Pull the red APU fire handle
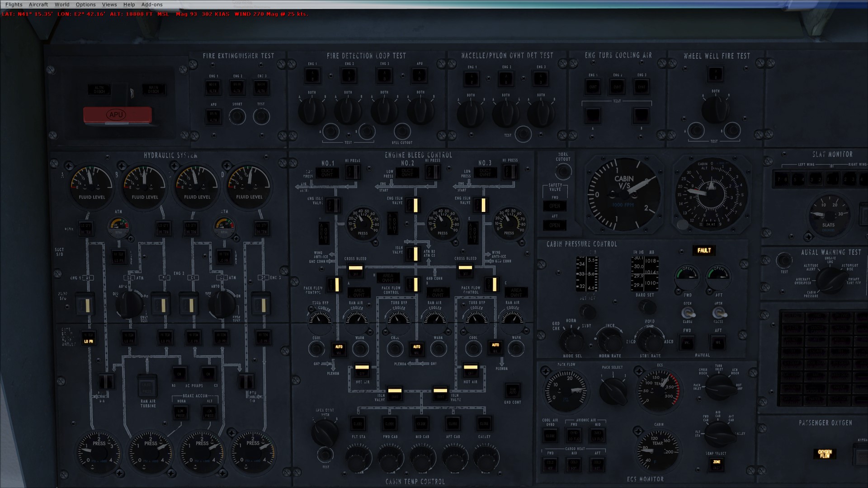868x488 pixels. coord(117,115)
